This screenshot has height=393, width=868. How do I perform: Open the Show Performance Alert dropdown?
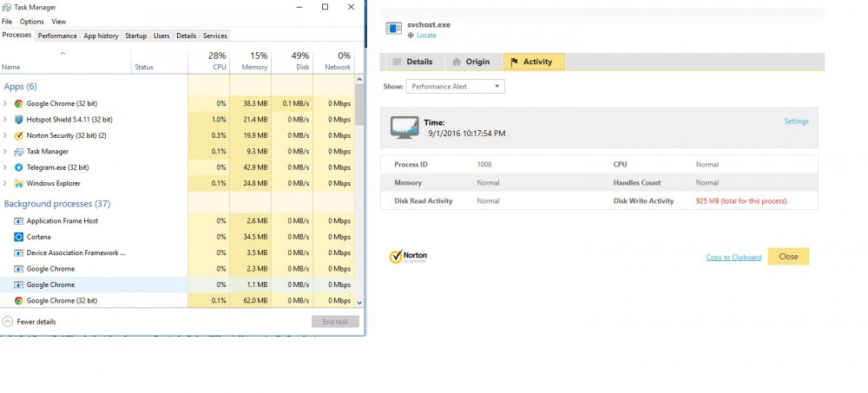pos(455,87)
